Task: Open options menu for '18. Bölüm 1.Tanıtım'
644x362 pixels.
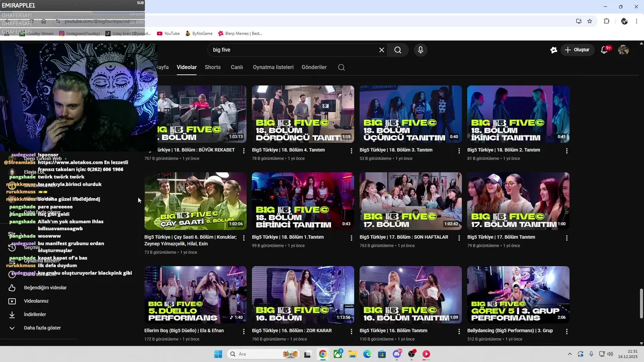Action: (352, 238)
